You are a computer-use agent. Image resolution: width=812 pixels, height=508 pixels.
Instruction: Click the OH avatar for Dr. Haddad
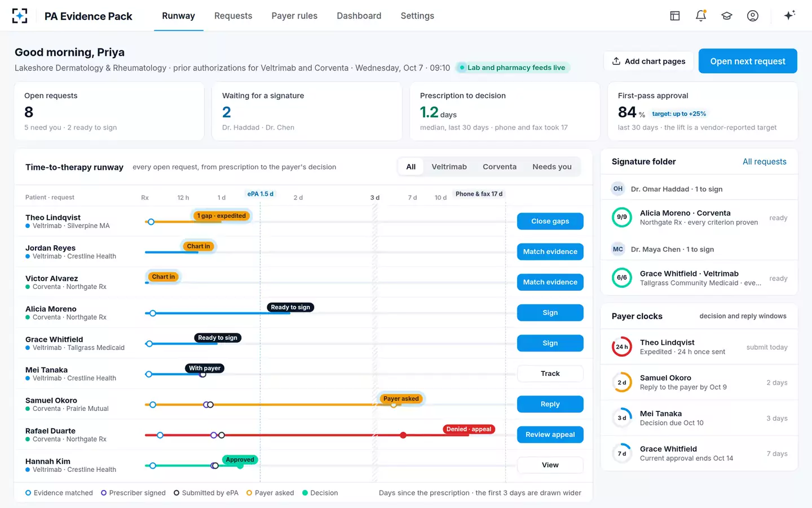tap(618, 189)
